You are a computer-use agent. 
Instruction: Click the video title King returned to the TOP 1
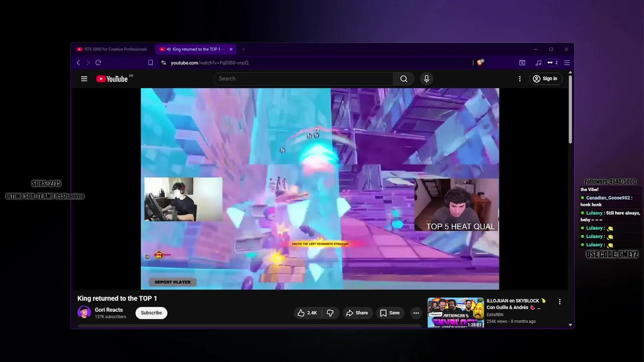coord(117,298)
